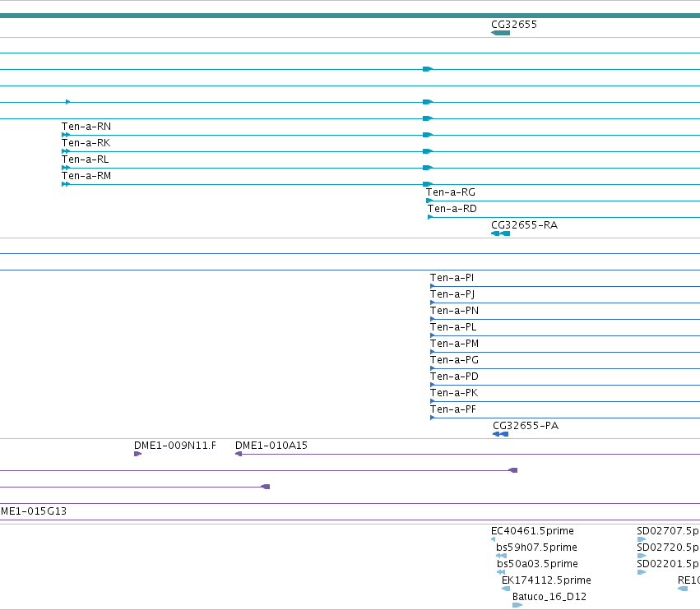
Task: Select the Ten-a-PI protein label
Action: [452, 278]
